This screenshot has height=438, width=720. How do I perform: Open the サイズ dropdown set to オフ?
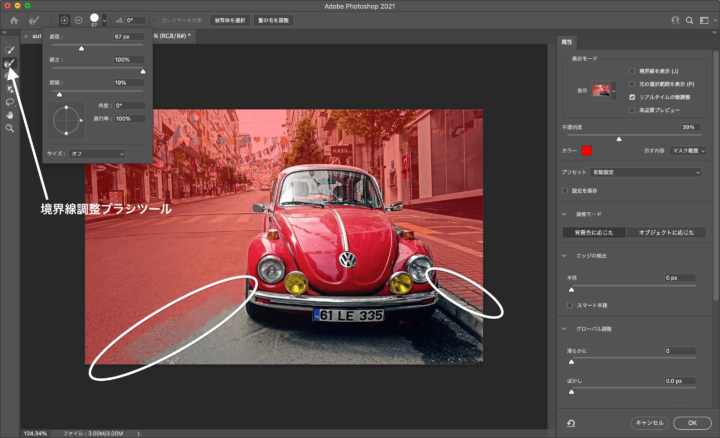(97, 154)
